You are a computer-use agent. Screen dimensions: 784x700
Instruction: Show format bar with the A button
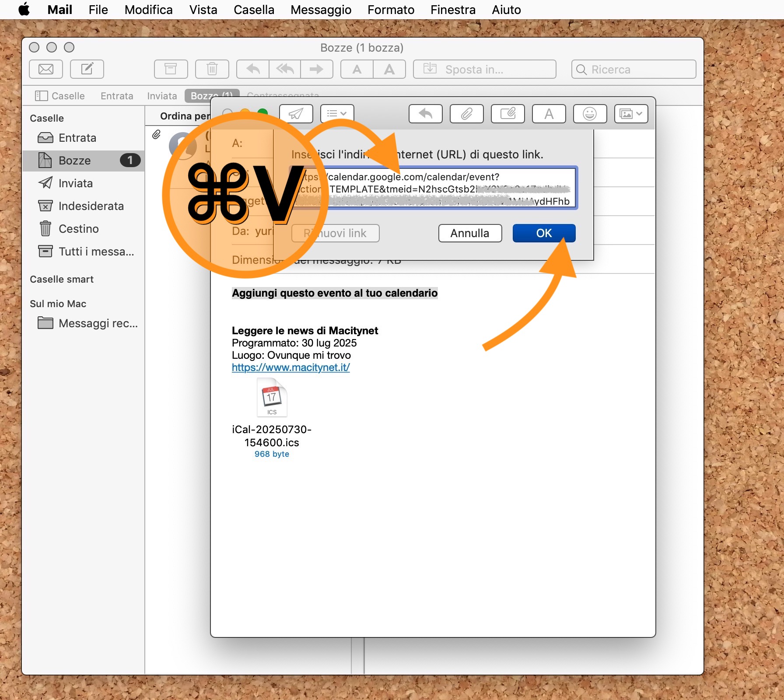click(x=549, y=114)
